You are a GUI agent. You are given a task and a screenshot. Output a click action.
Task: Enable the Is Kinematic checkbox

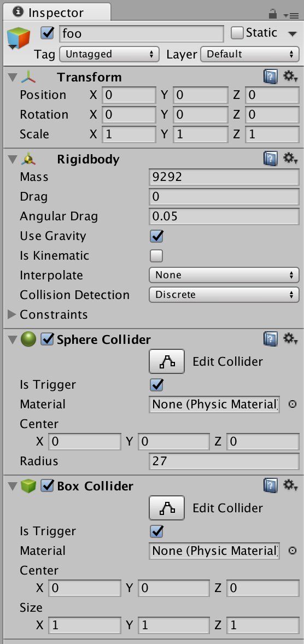pyautogui.click(x=156, y=256)
